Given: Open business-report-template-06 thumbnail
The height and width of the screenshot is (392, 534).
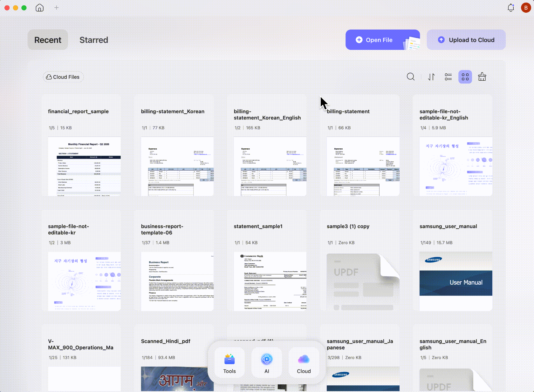Looking at the screenshot, I should [177, 281].
